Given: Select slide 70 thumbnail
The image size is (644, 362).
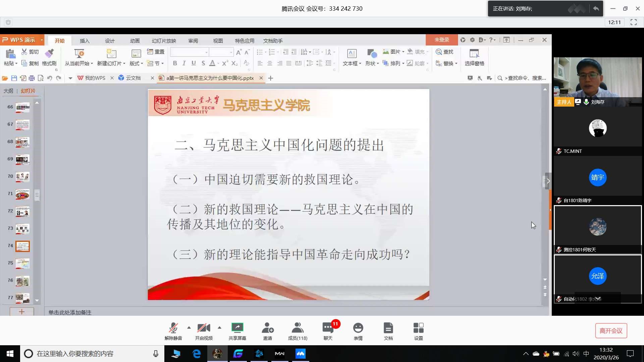Looking at the screenshot, I should coord(22,177).
